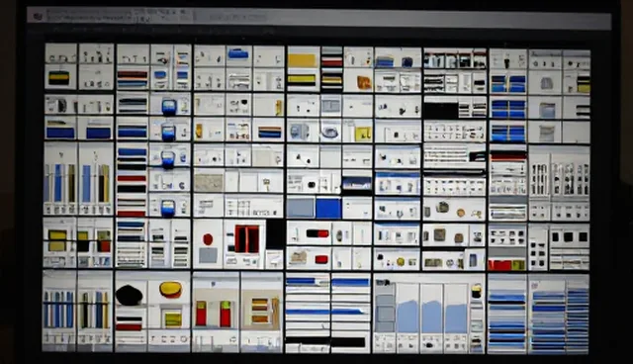Viewport: 633px width, 364px height.
Task: Open the dark blue landscape banner thumbnail
Action: click(356, 184)
